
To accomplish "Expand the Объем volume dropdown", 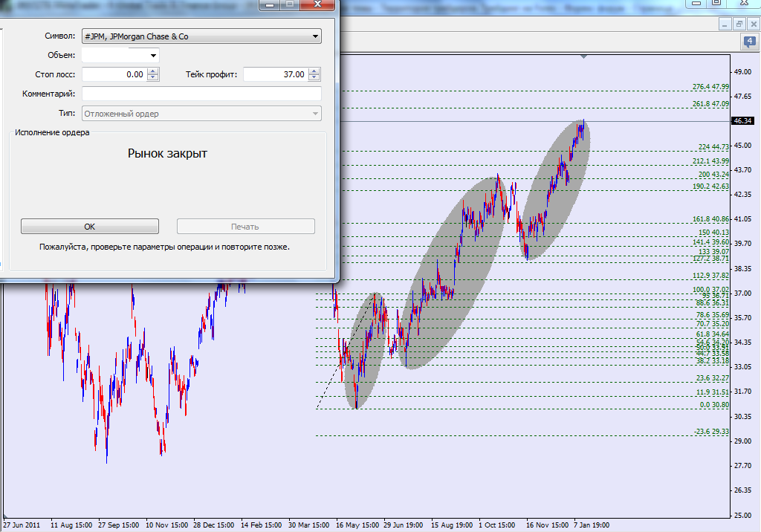I will pyautogui.click(x=153, y=55).
